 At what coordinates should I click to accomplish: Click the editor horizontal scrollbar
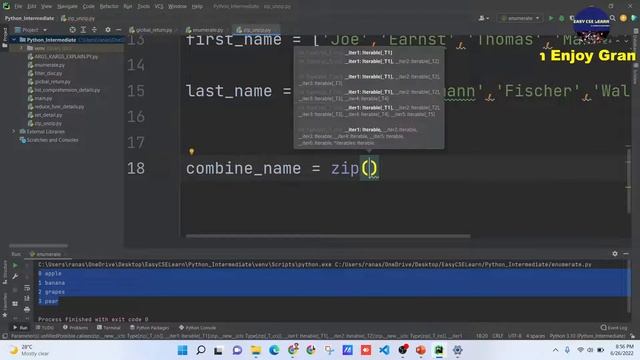tap(328, 236)
